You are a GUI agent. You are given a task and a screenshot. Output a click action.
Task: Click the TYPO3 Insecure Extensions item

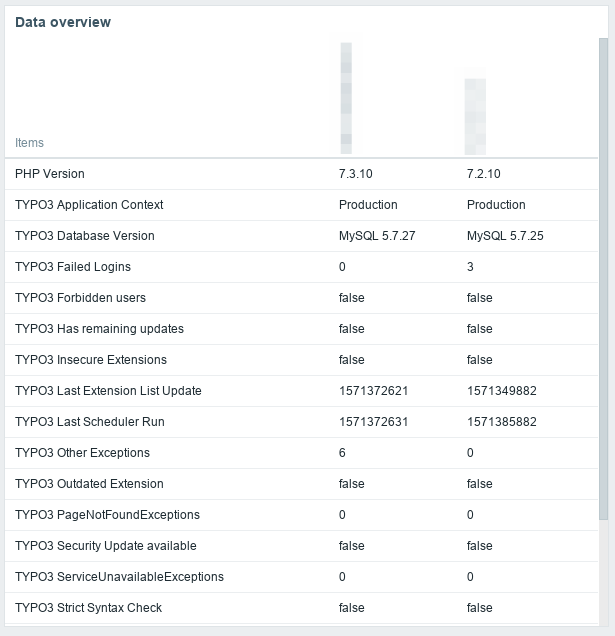[x=91, y=360]
